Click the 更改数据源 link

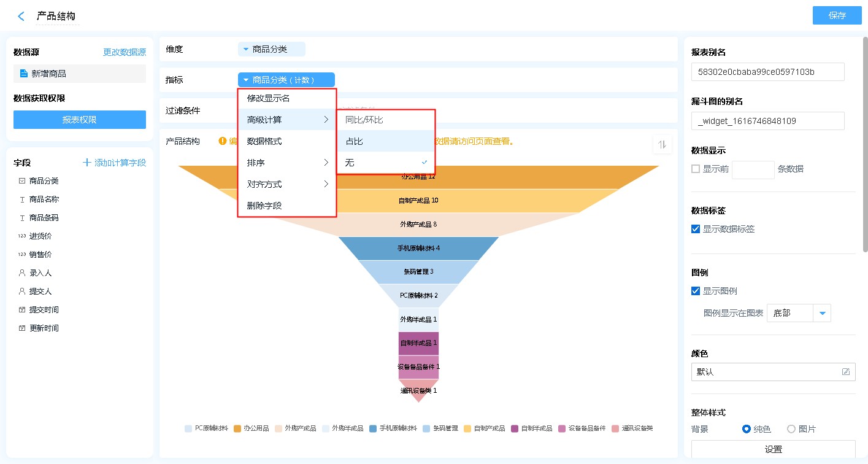coord(125,52)
